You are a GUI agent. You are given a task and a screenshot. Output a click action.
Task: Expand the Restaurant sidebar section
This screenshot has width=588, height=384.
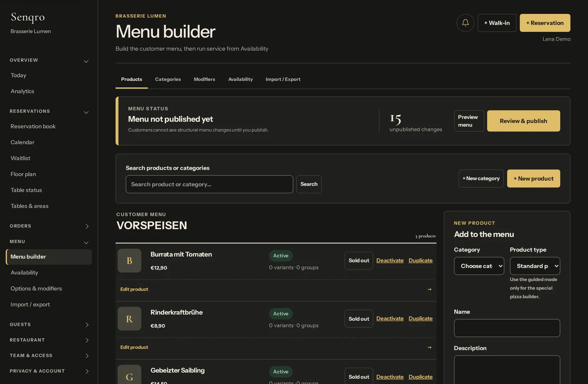pyautogui.click(x=49, y=340)
